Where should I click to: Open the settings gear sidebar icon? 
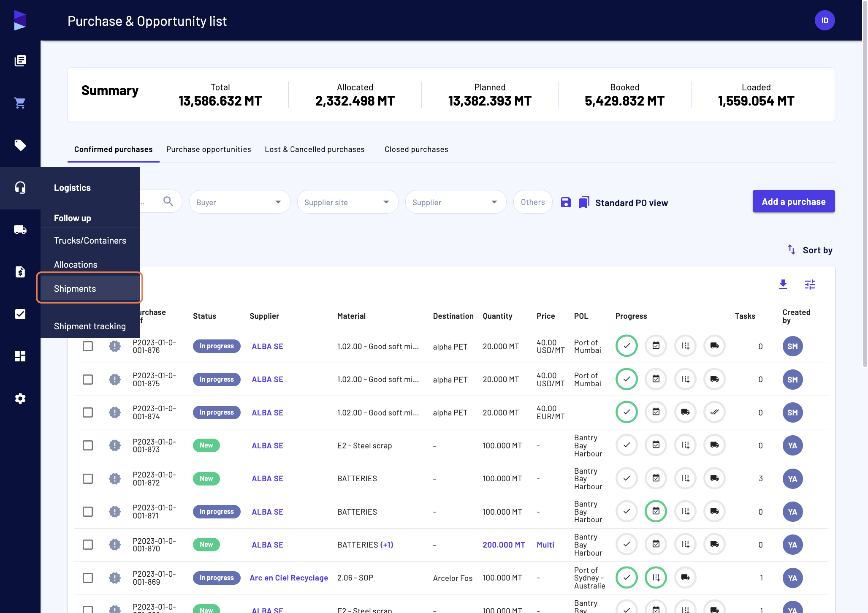(20, 399)
